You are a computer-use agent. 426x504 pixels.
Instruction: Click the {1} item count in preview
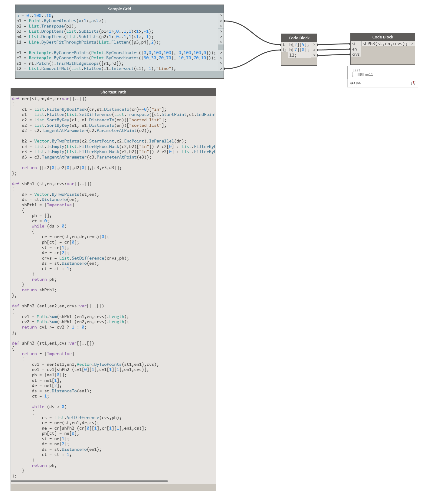coord(413,83)
